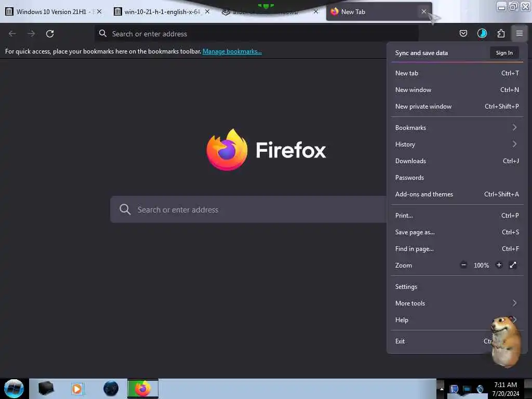Image resolution: width=532 pixels, height=399 pixels.
Task: Open Downloads from the menu
Action: [x=457, y=161]
